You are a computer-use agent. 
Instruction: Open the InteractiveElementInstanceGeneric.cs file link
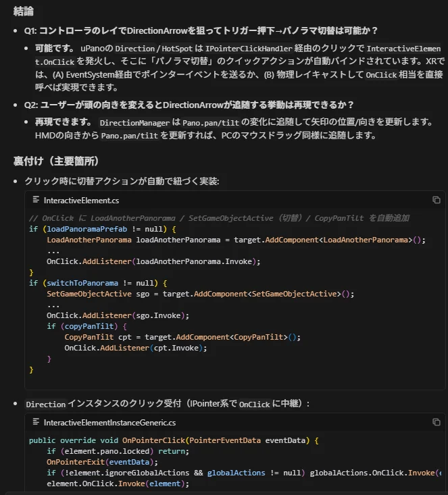(109, 423)
